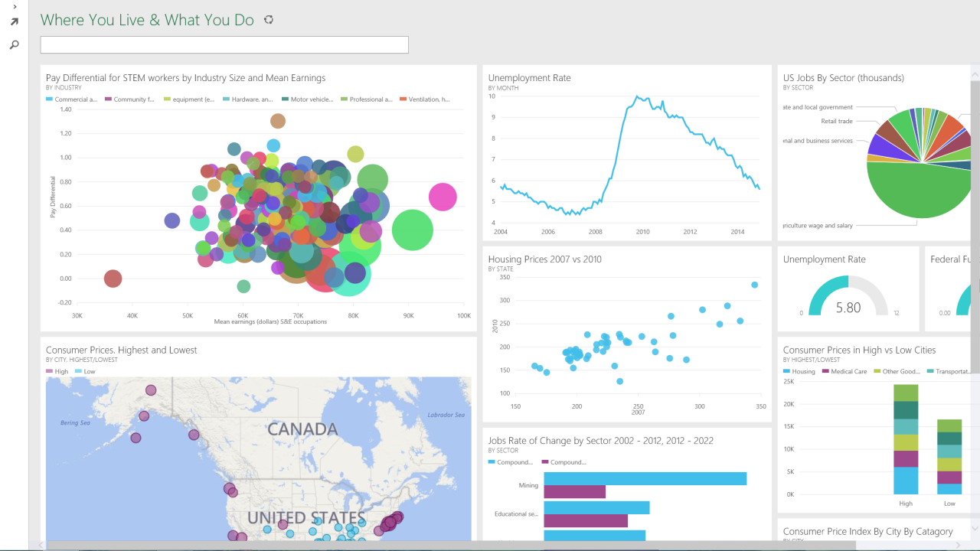Click the Other Good... legend entry
The width and height of the screenshot is (980, 551).
pos(897,371)
